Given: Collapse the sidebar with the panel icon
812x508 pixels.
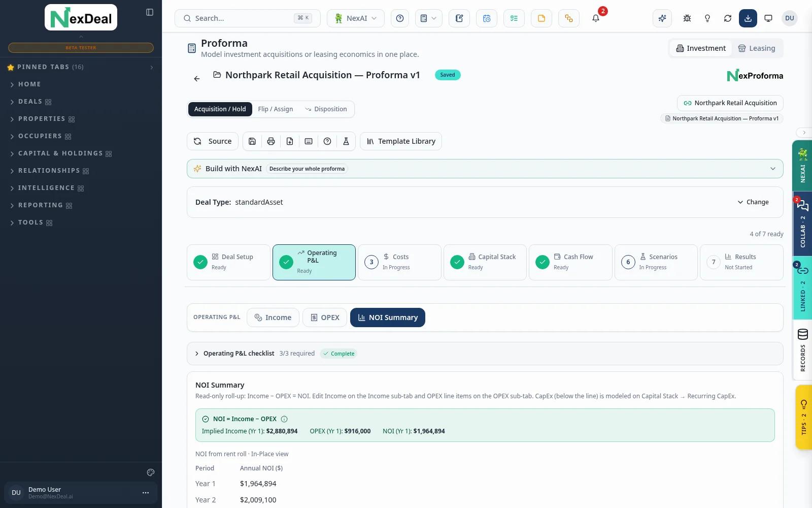Looking at the screenshot, I should 150,12.
